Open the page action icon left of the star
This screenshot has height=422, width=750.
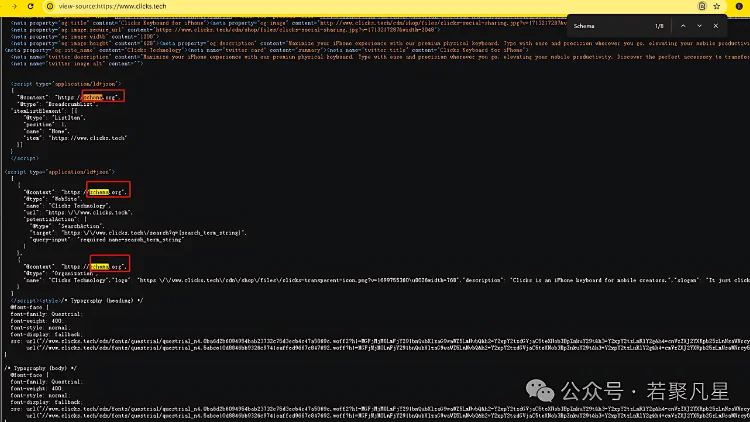[702, 6]
